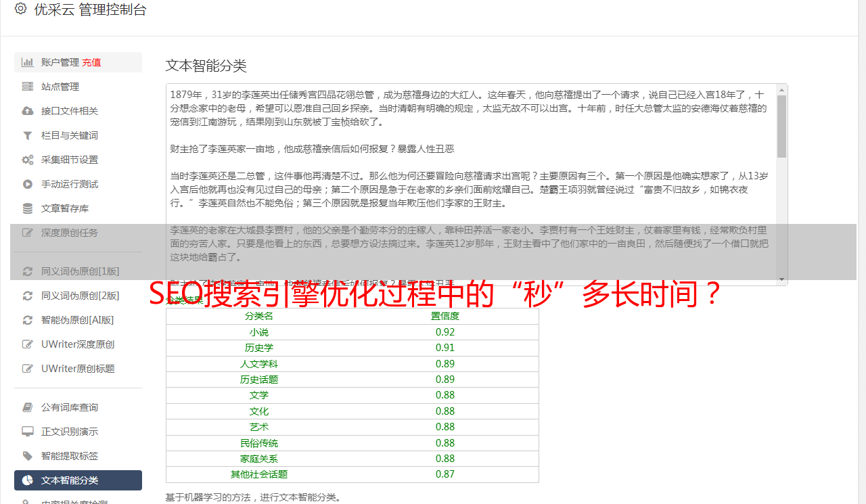
Task: Click the 分类名 column header
Action: 259,316
